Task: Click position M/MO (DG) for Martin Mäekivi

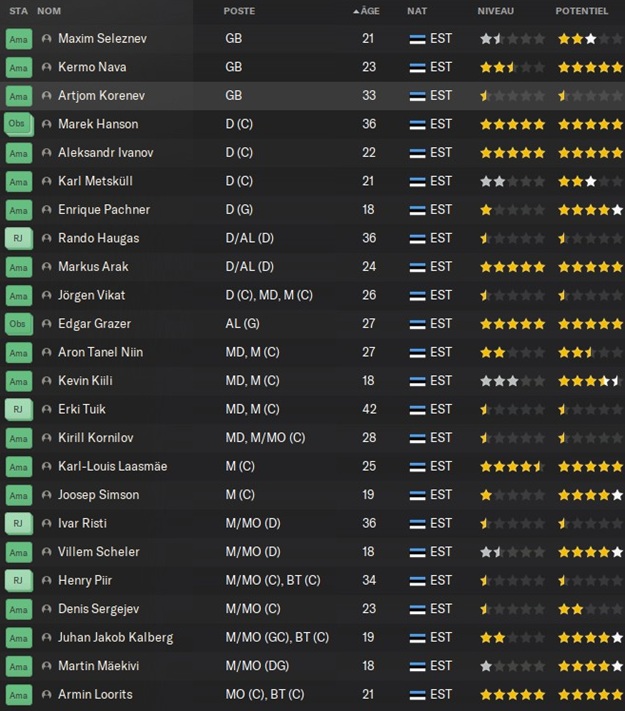Action: [257, 666]
